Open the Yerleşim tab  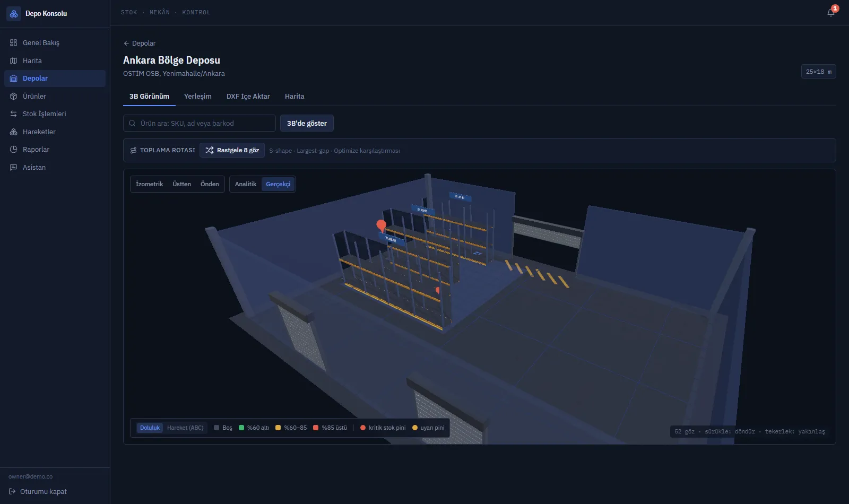pyautogui.click(x=197, y=97)
